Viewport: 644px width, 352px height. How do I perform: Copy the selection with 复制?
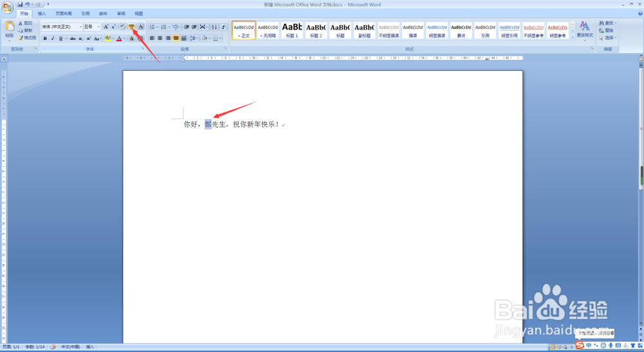click(26, 30)
